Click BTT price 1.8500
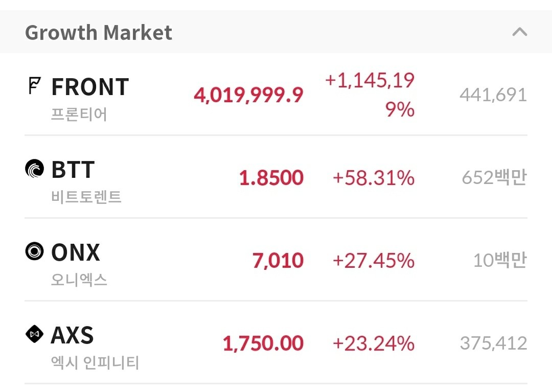This screenshot has height=392, width=552. point(271,178)
